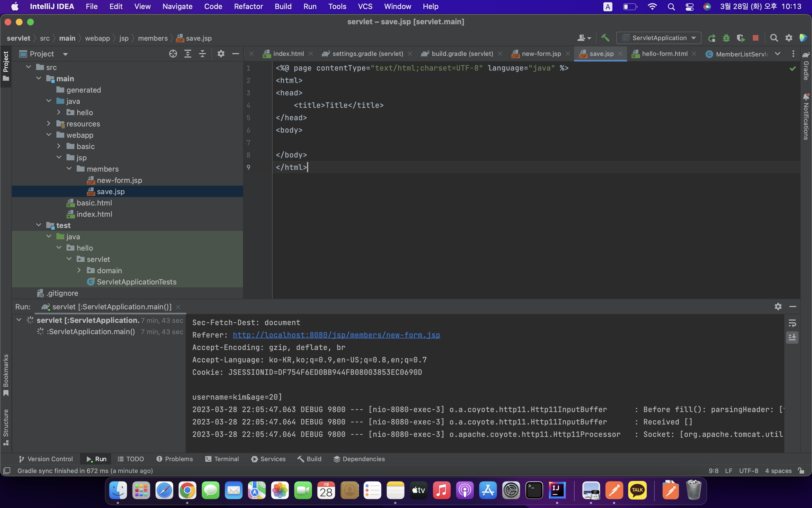Collapse the servlet run tree node

click(x=19, y=320)
